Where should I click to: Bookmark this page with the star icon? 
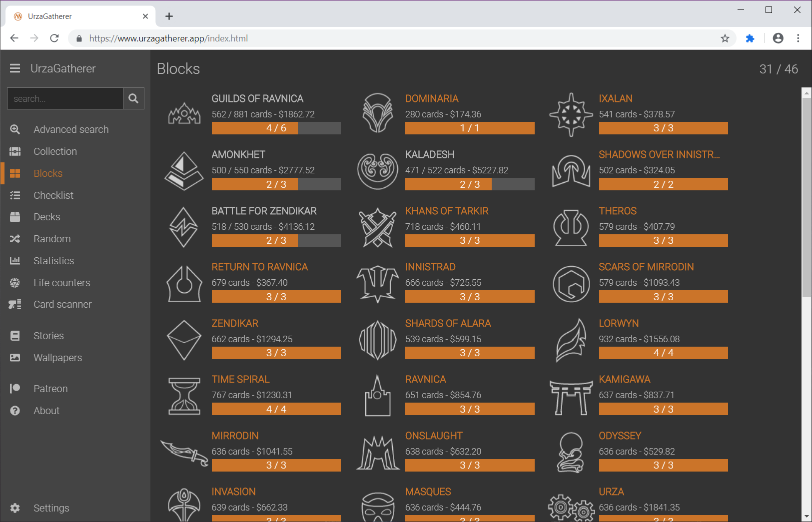coord(725,38)
